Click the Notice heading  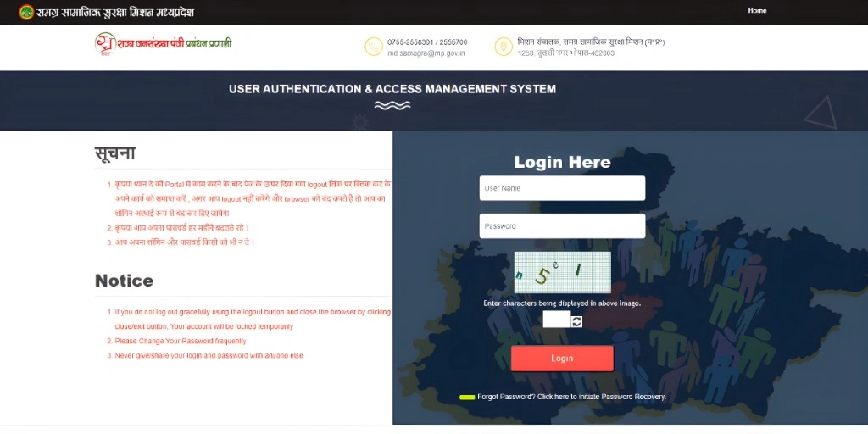tap(124, 281)
